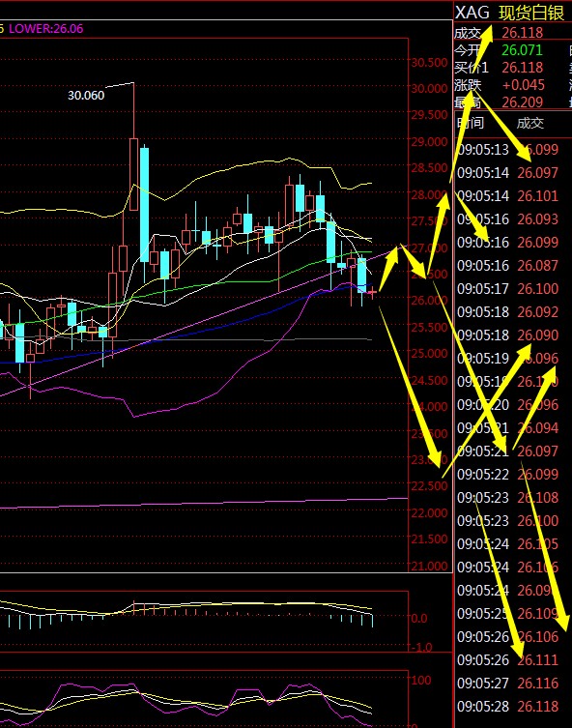
Task: Click the 0.0 axis label in MACD panel
Action: [419, 618]
